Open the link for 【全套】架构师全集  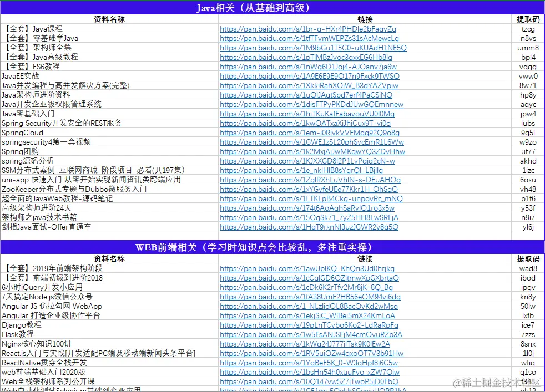click(x=313, y=48)
